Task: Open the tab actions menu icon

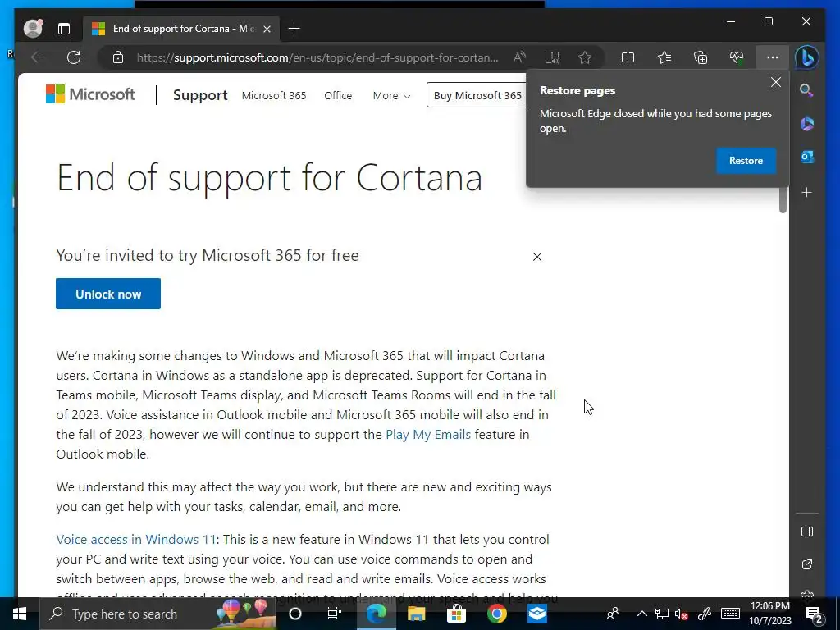Action: 64,29
